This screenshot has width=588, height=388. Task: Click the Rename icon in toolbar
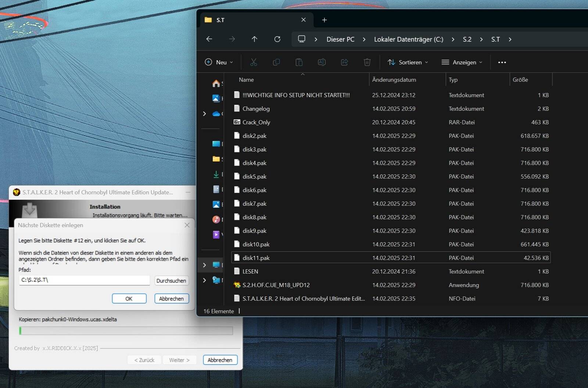(322, 62)
